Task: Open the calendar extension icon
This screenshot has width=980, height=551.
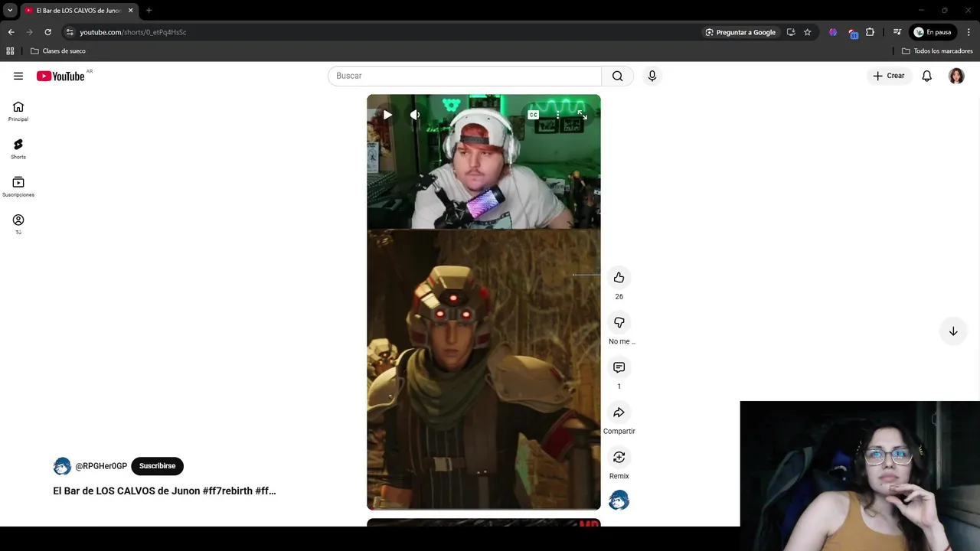Action: click(853, 33)
